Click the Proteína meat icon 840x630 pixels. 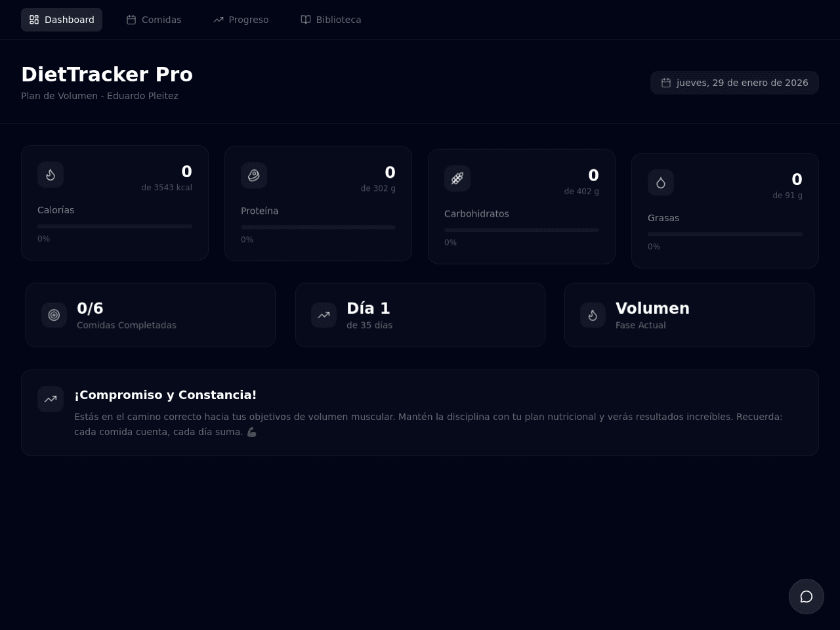(254, 175)
